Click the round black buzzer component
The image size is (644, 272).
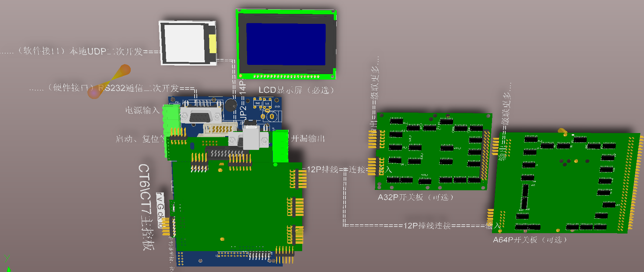(x=231, y=105)
